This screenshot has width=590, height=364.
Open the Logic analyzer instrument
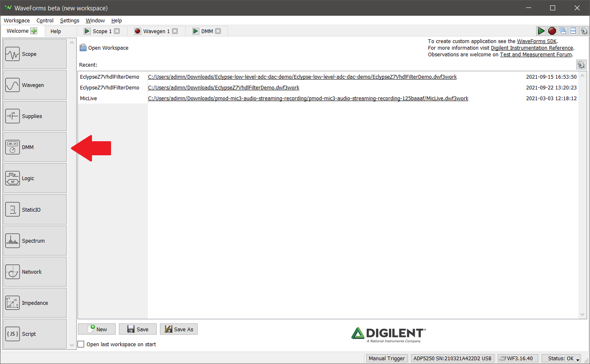pyautogui.click(x=35, y=178)
